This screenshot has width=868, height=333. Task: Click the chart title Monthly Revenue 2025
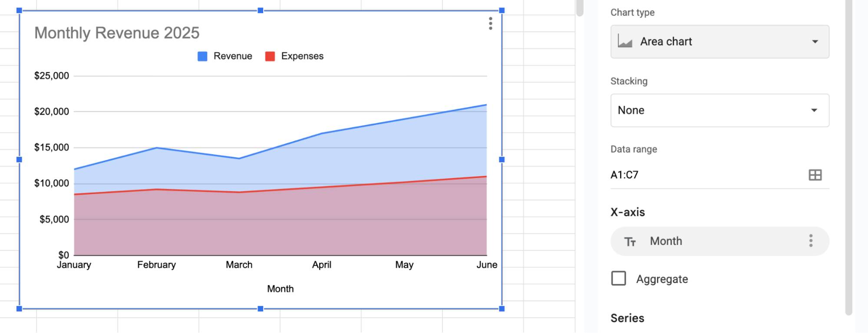[x=117, y=33]
